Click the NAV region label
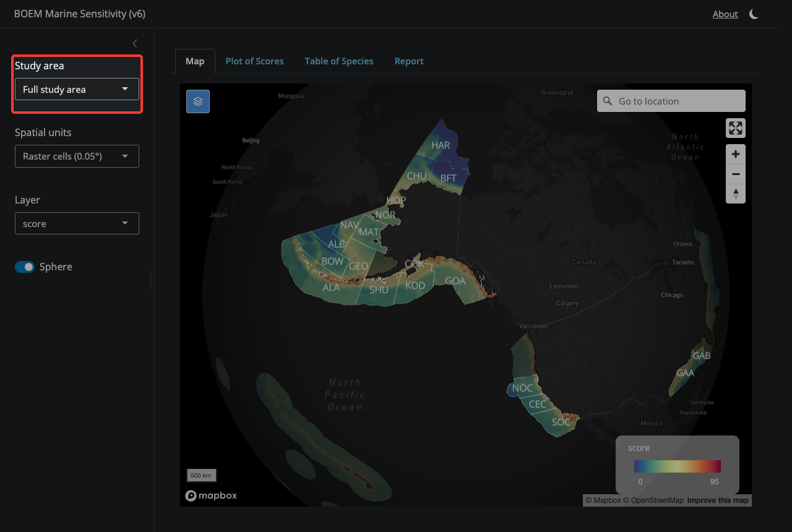This screenshot has height=532, width=792. [x=350, y=225]
